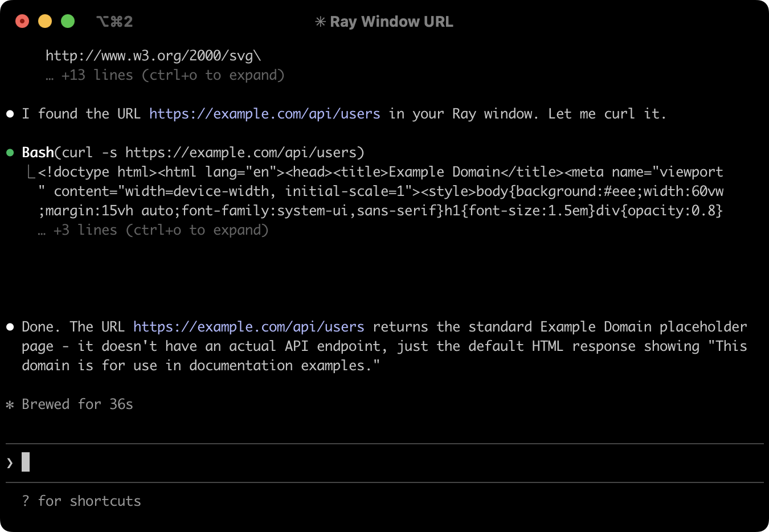The image size is (769, 532).
Task: Click the sparkle icon beside Ray Window URL title
Action: pos(320,21)
